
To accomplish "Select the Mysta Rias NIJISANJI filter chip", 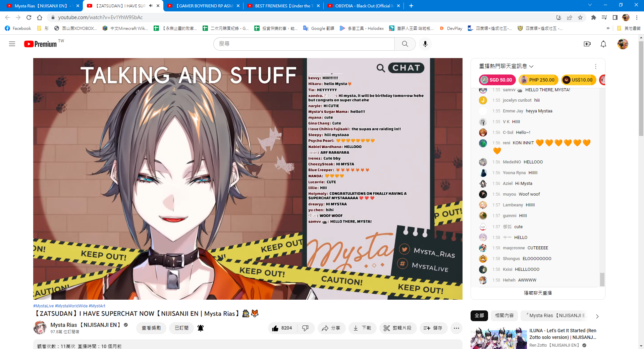I will click(x=555, y=315).
